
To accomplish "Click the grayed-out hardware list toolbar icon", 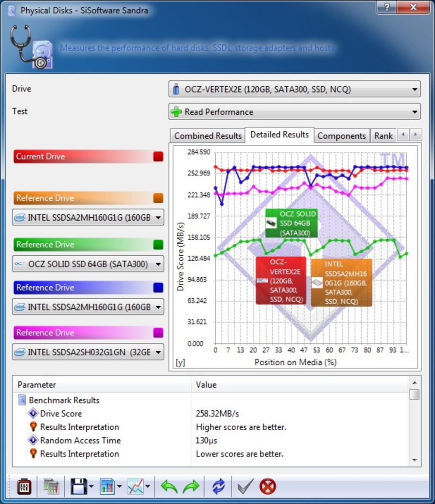I will pos(51,486).
